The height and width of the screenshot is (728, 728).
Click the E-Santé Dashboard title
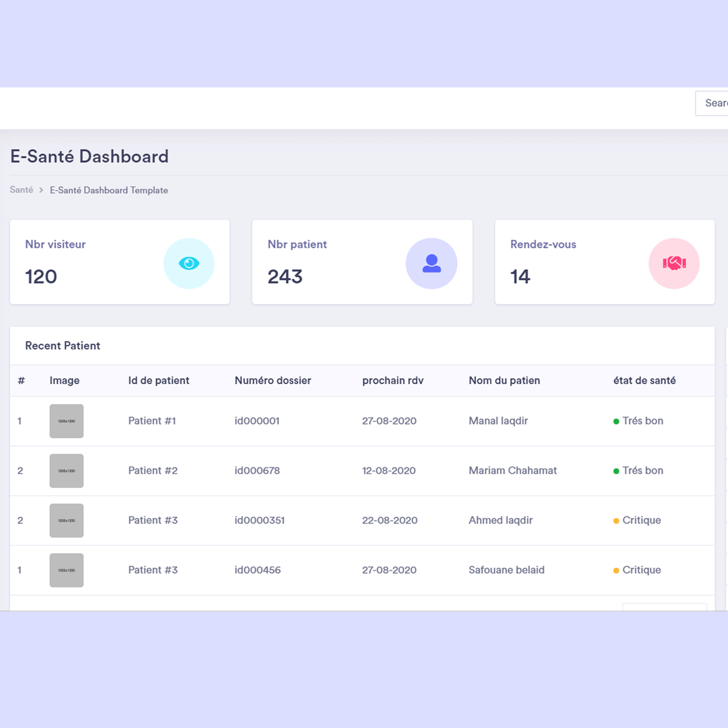pos(89,156)
